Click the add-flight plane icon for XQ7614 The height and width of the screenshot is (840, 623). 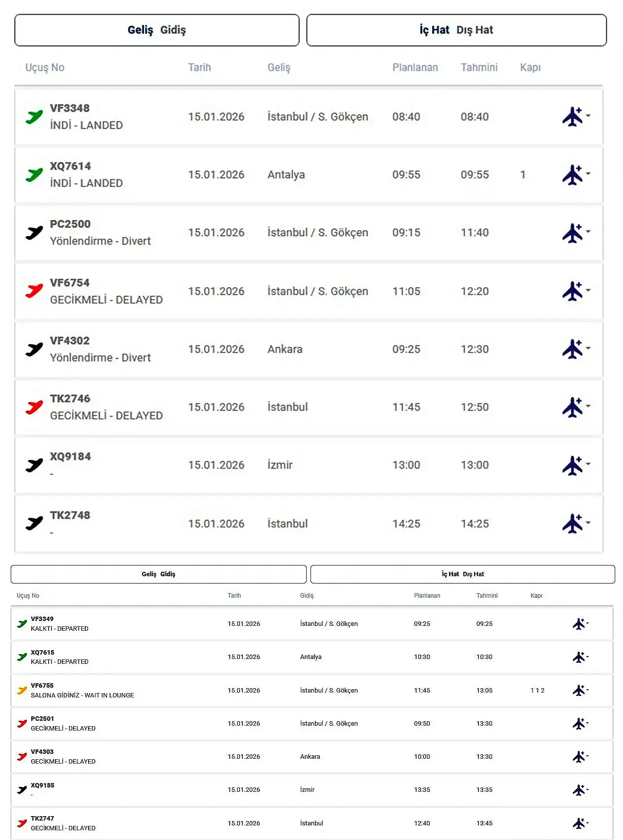click(x=572, y=175)
